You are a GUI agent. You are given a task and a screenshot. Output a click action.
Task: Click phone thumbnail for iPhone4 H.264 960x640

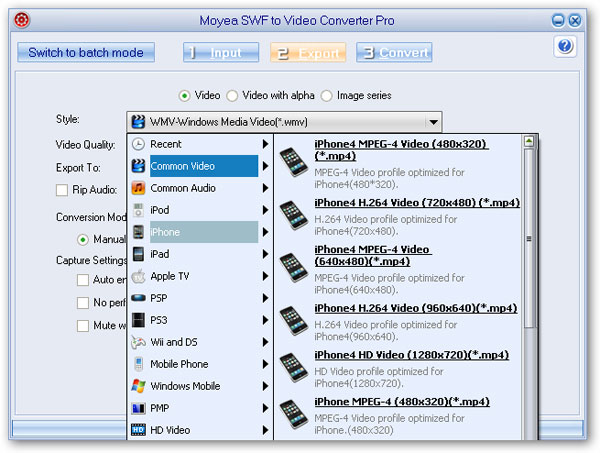[293, 321]
